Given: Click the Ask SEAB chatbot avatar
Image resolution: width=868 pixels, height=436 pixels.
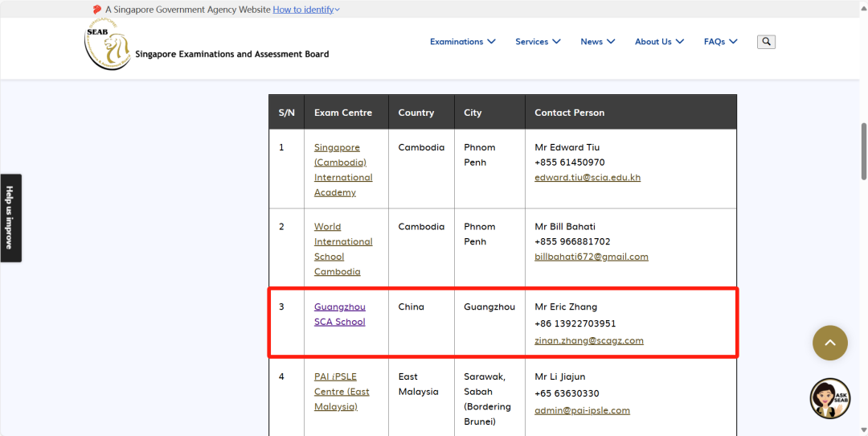Looking at the screenshot, I should 829,397.
